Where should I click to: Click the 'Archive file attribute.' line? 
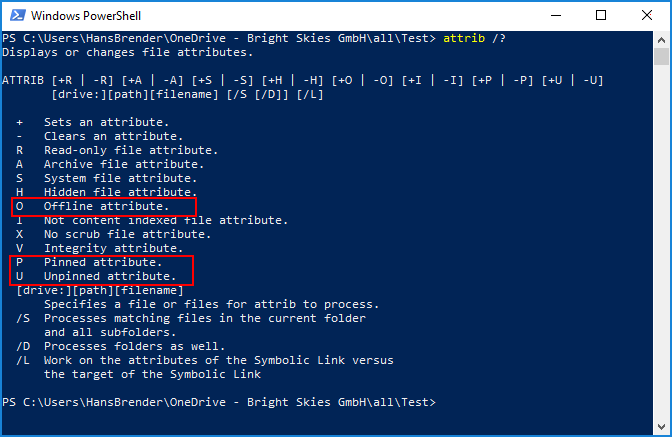[123, 164]
